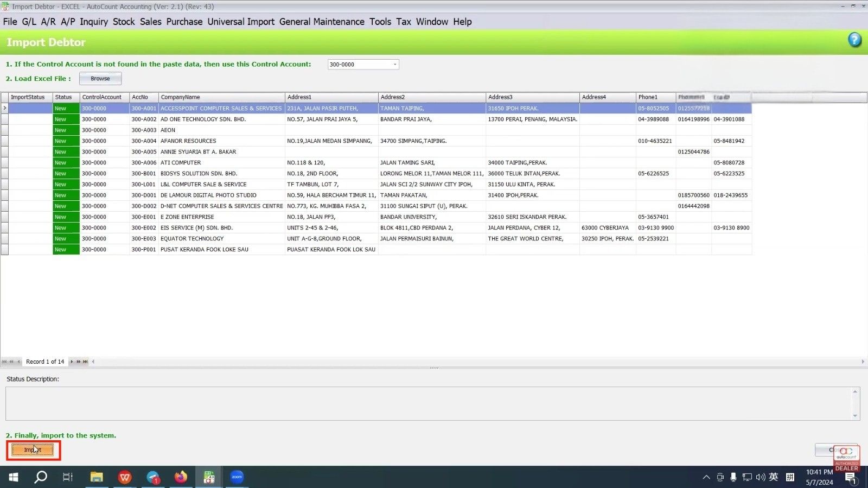Select PUSAT KERANDA FOOK LOKE SAU cell
This screenshot has width=868, height=488.
(x=221, y=250)
